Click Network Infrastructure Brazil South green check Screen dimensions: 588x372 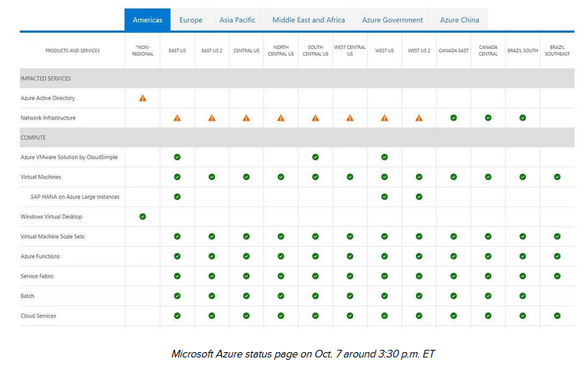click(x=523, y=118)
